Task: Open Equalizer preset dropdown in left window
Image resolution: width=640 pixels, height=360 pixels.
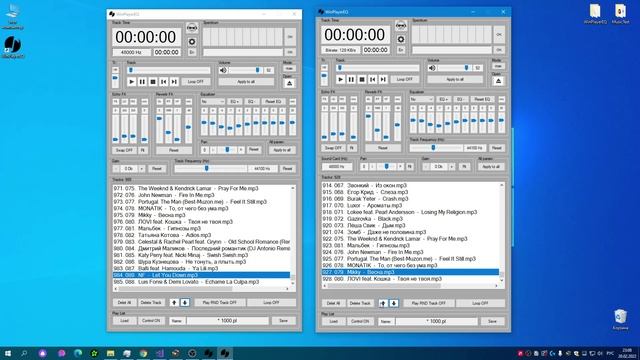Action: 213,101
